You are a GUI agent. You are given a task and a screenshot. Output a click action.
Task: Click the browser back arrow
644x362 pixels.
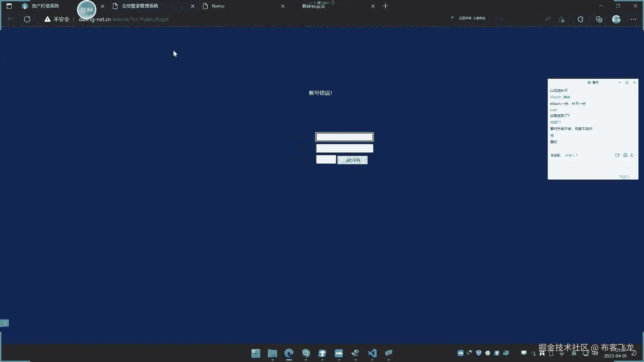pyautogui.click(x=10, y=19)
